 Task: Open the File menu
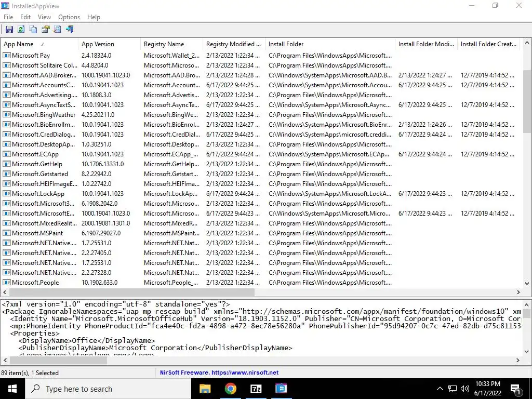click(8, 17)
